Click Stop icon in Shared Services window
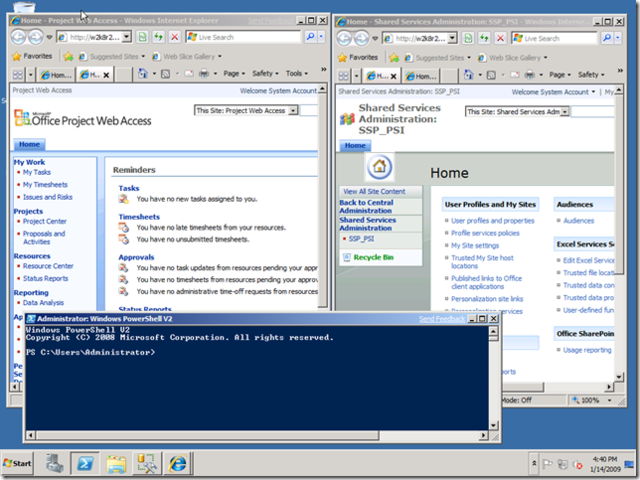This screenshot has height=480, width=640. click(500, 38)
